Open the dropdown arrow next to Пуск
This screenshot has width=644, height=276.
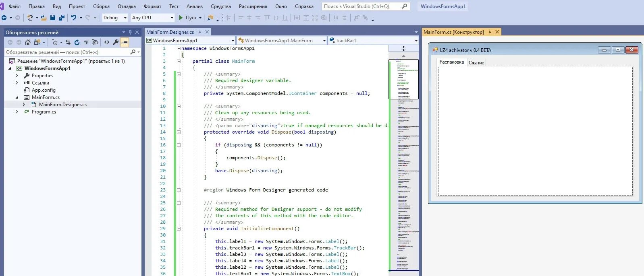coord(200,18)
